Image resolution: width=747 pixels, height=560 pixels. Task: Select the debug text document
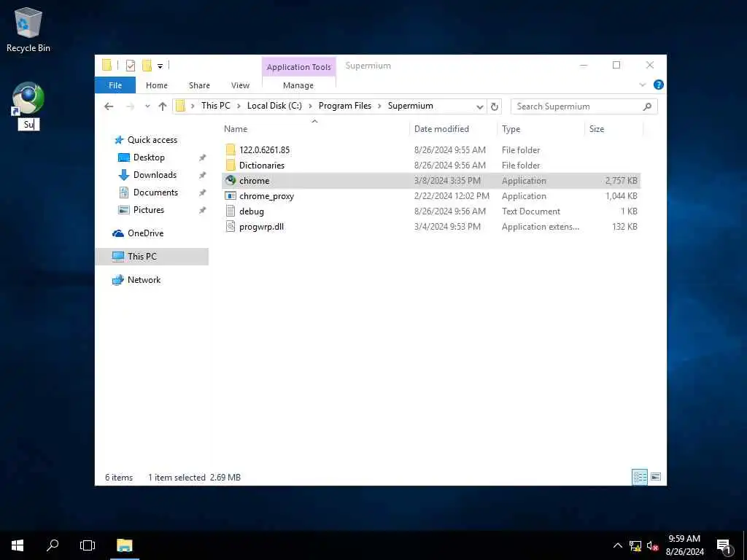click(x=251, y=211)
